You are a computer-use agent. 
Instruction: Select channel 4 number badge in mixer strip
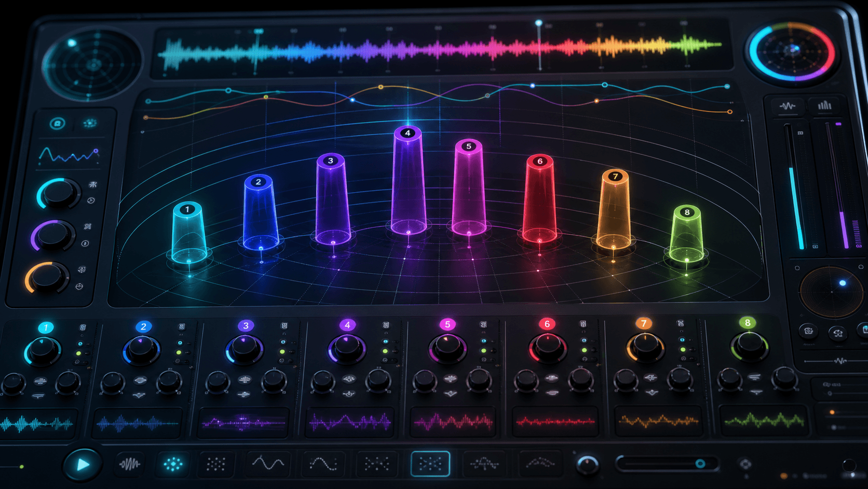pyautogui.click(x=347, y=325)
